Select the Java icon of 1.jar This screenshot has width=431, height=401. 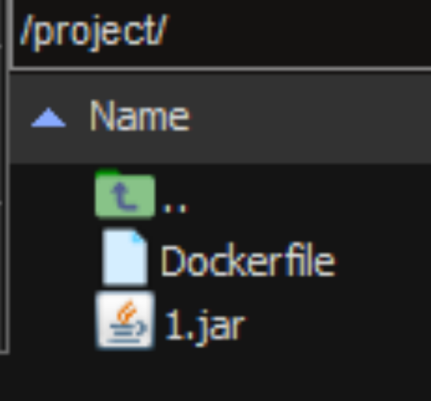pos(125,320)
